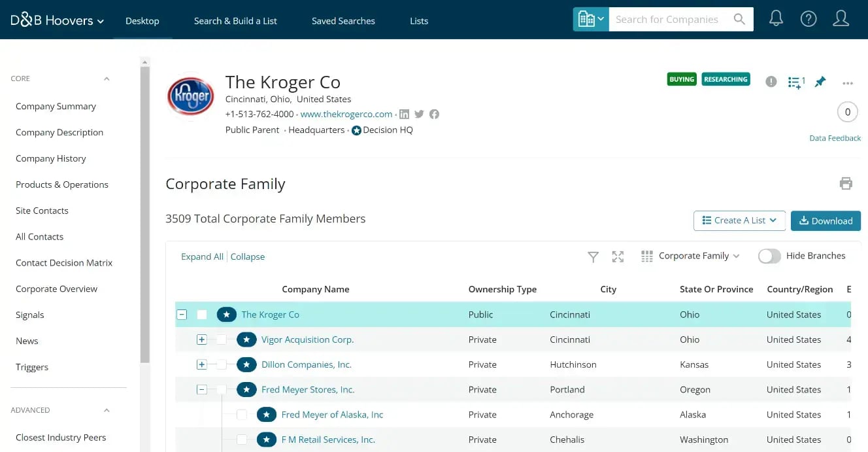Click the full screen expand arrows icon
Image resolution: width=868 pixels, height=452 pixels.
[618, 257]
